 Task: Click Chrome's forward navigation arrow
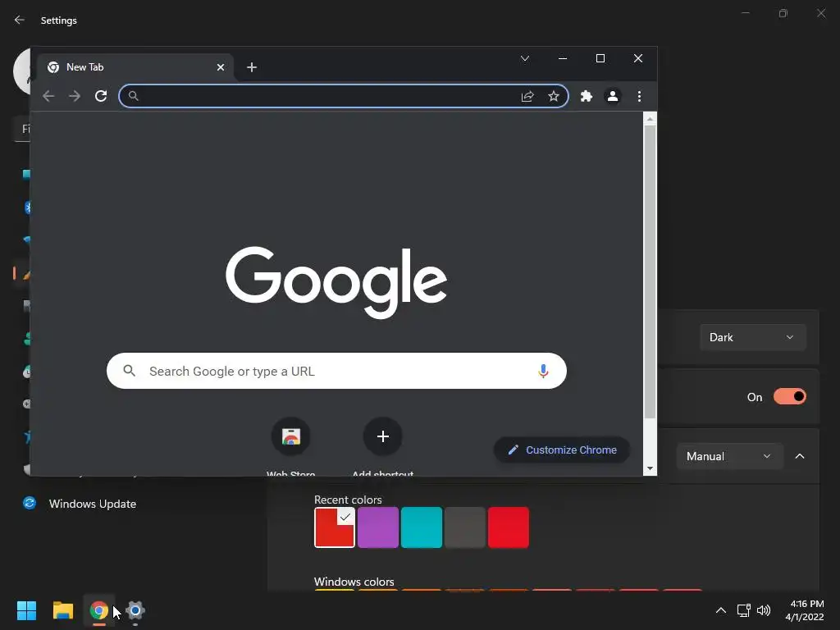[75, 96]
